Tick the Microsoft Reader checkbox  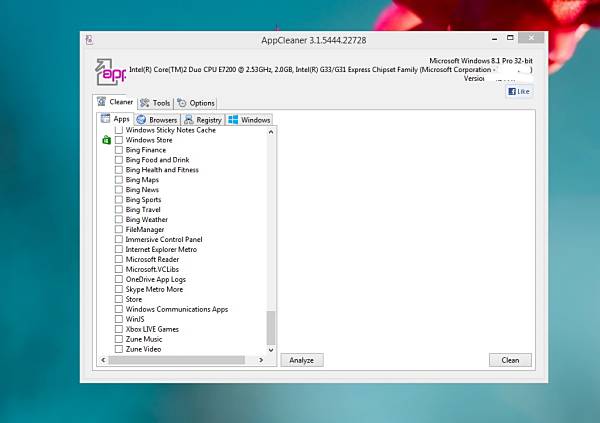(x=119, y=259)
